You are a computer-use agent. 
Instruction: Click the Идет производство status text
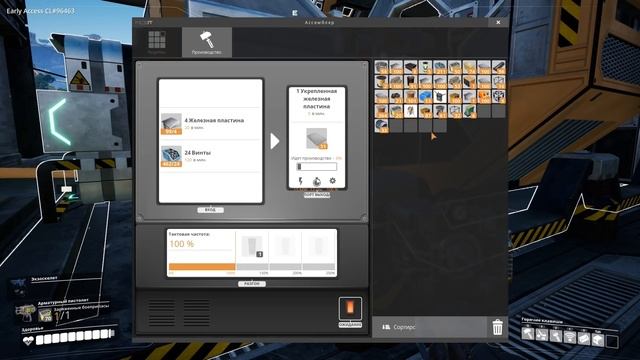coord(312,158)
